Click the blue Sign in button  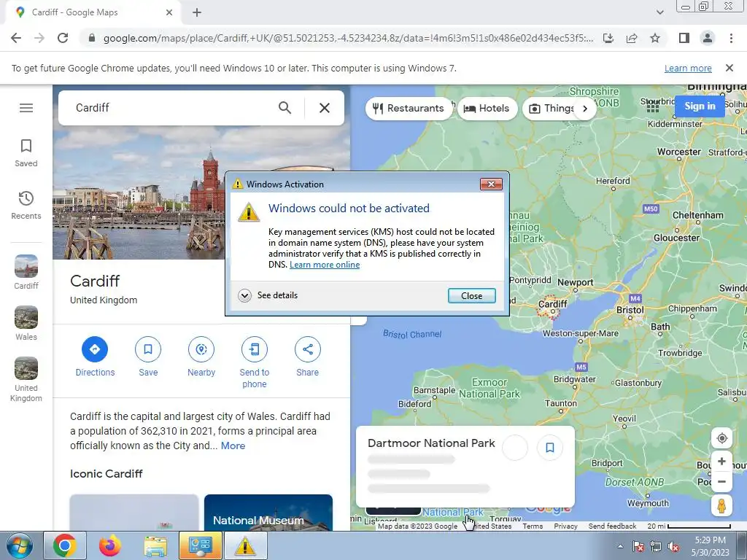[700, 106]
